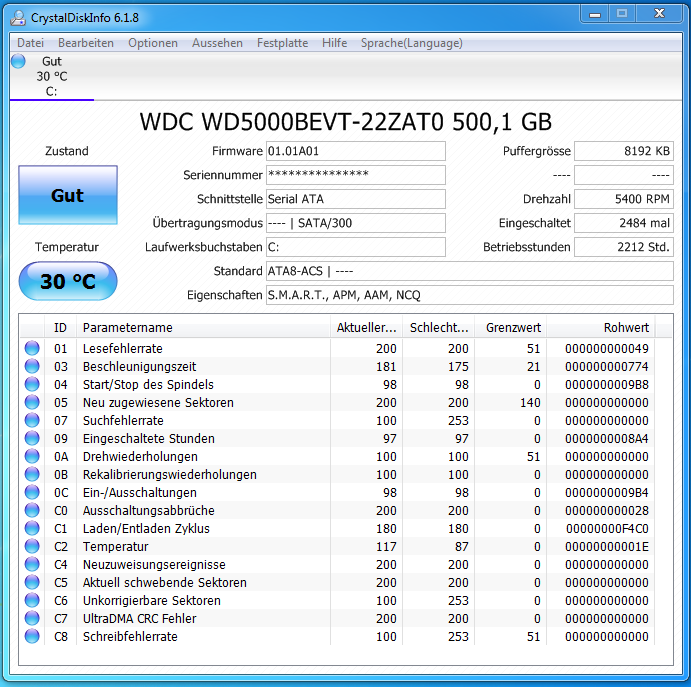
Task: Click the Puffergrösse field 8192 KB
Action: 624,151
